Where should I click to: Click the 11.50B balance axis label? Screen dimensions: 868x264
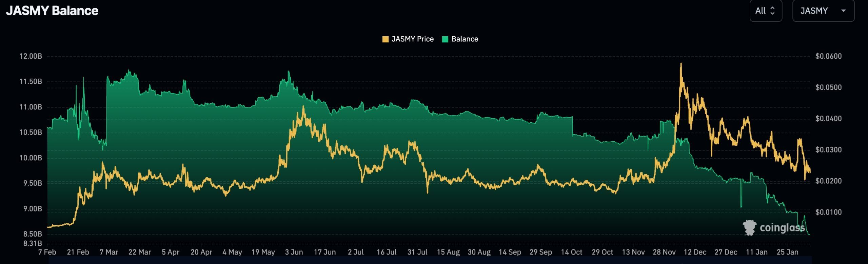(x=31, y=82)
